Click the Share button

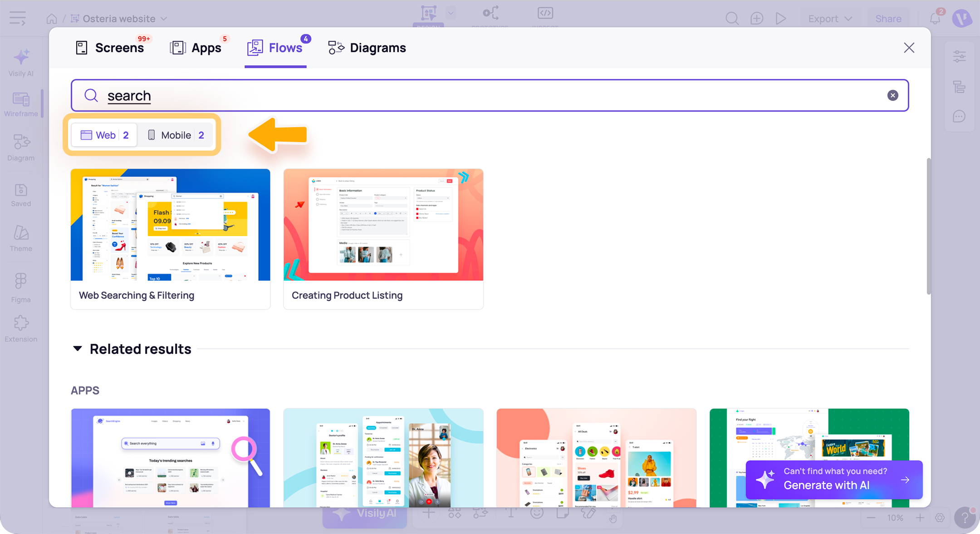coord(888,19)
